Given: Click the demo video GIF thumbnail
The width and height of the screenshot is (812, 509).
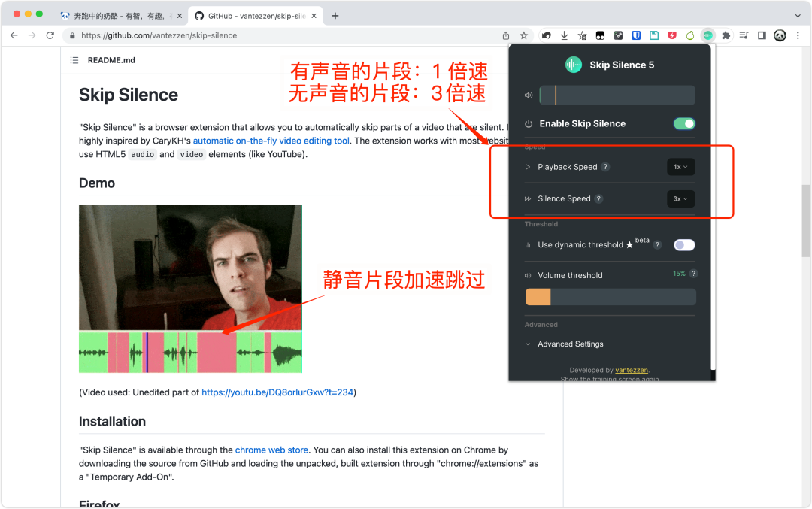Looking at the screenshot, I should (x=190, y=289).
